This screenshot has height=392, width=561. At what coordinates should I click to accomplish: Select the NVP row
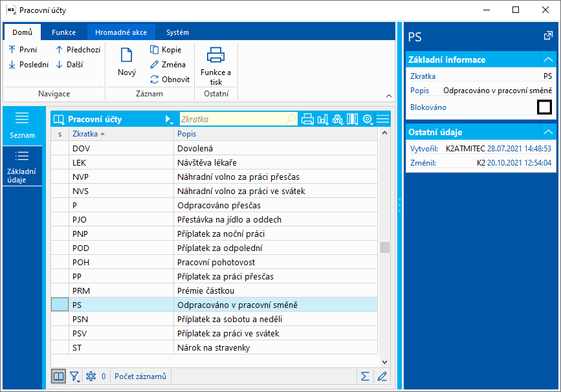point(214,177)
